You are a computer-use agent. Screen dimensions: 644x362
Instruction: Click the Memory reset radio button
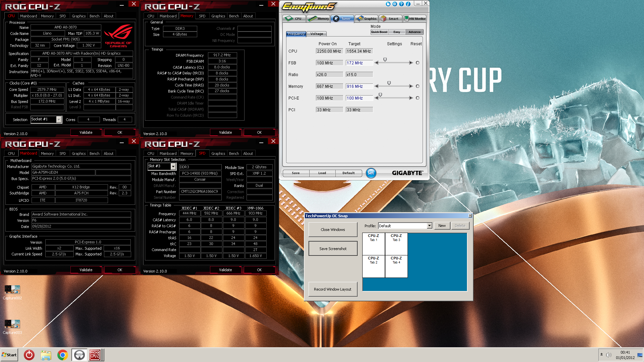[418, 86]
